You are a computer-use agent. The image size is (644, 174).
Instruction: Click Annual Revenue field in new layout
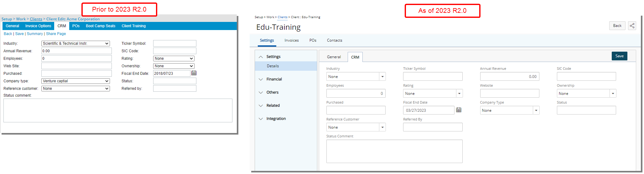510,77
